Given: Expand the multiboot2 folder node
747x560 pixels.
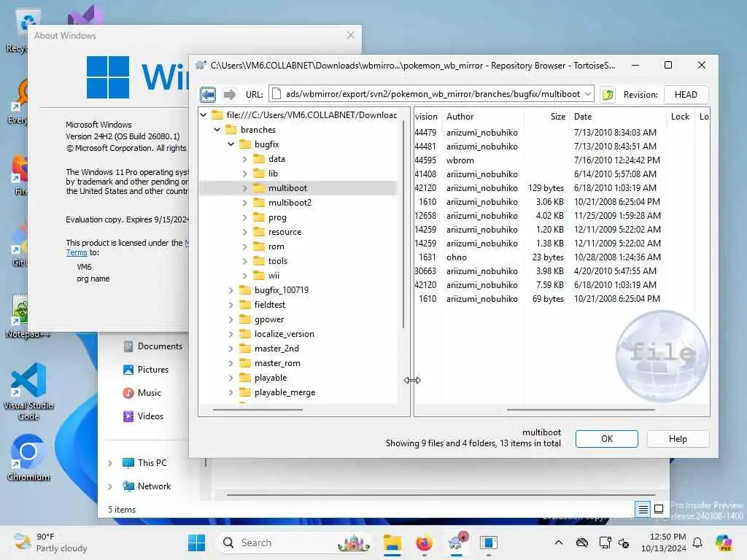Looking at the screenshot, I should click(244, 203).
